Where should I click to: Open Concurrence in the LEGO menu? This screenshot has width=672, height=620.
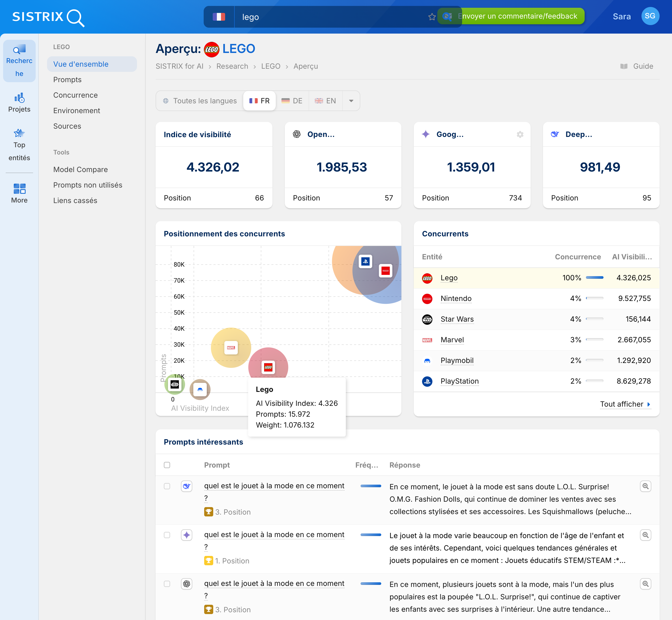point(75,95)
